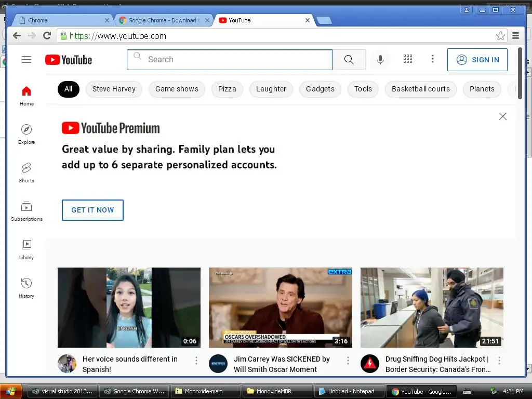Select the Steve Harvey chip
This screenshot has height=399, width=532.
pyautogui.click(x=114, y=89)
